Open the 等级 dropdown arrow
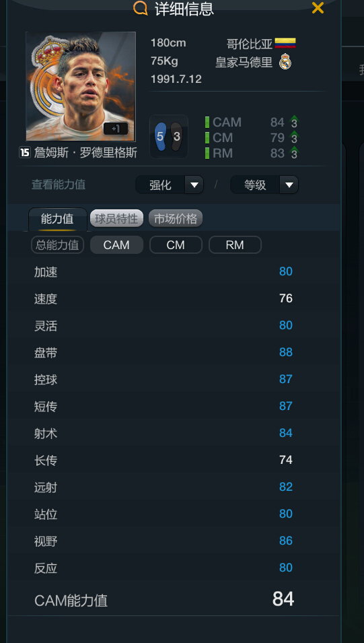 coord(289,185)
